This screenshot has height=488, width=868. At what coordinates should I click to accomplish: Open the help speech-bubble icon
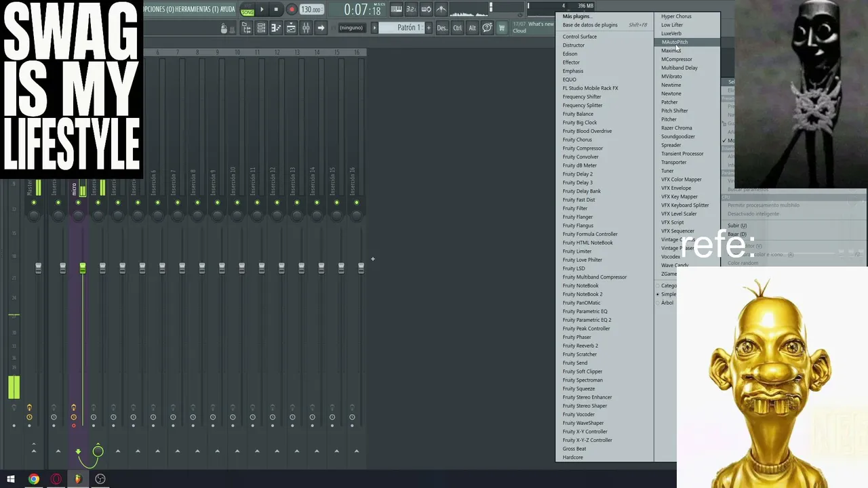[x=487, y=28]
